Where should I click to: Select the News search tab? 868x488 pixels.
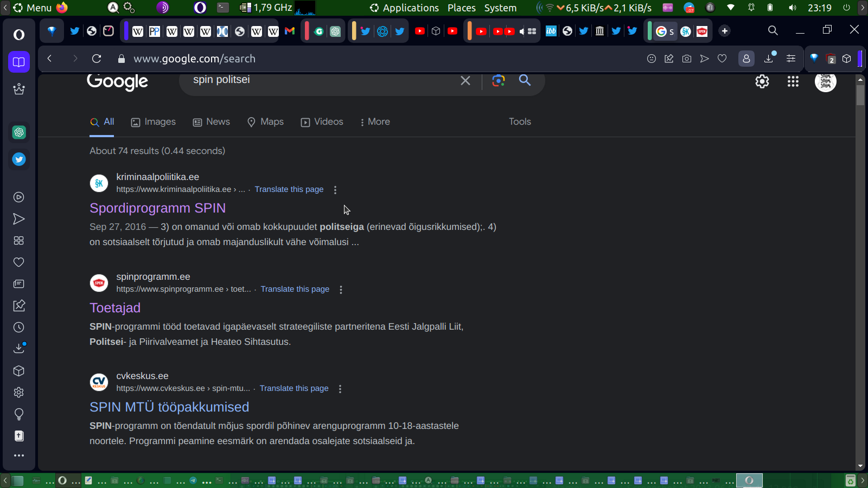tap(212, 122)
